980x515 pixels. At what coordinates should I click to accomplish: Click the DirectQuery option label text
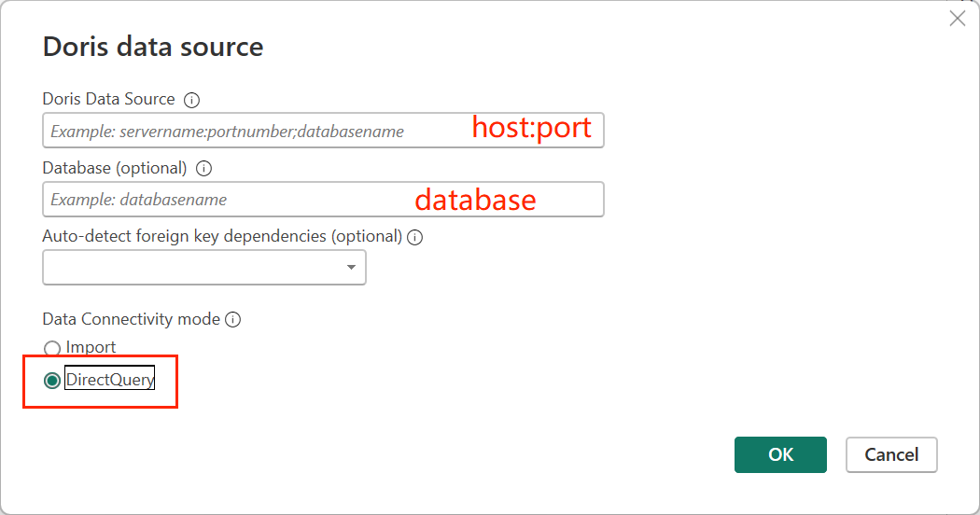(x=109, y=380)
